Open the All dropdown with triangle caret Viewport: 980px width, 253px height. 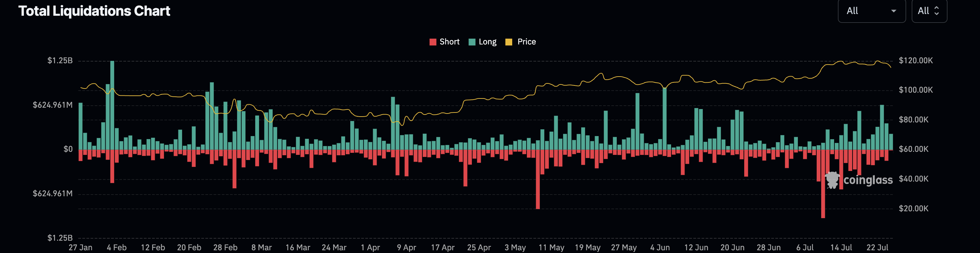871,11
